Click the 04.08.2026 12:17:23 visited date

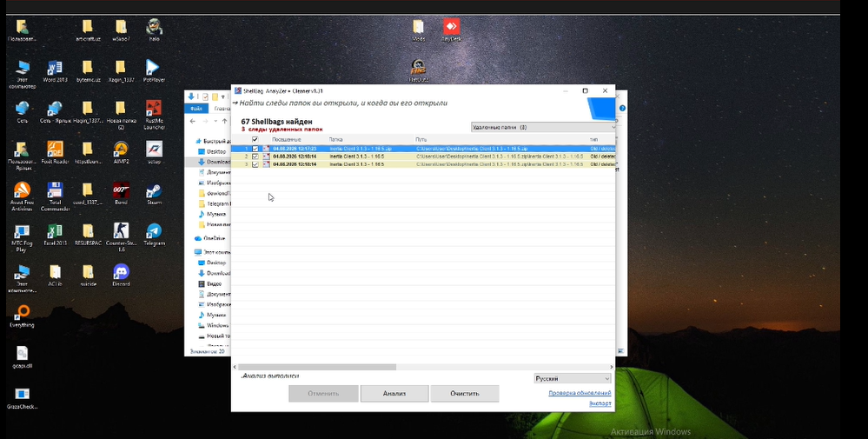click(x=295, y=149)
